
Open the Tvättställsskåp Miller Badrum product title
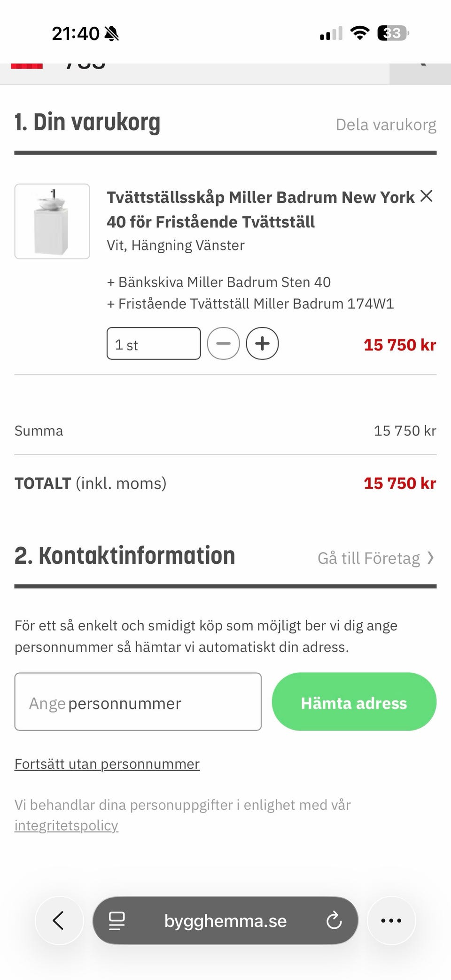coord(261,209)
